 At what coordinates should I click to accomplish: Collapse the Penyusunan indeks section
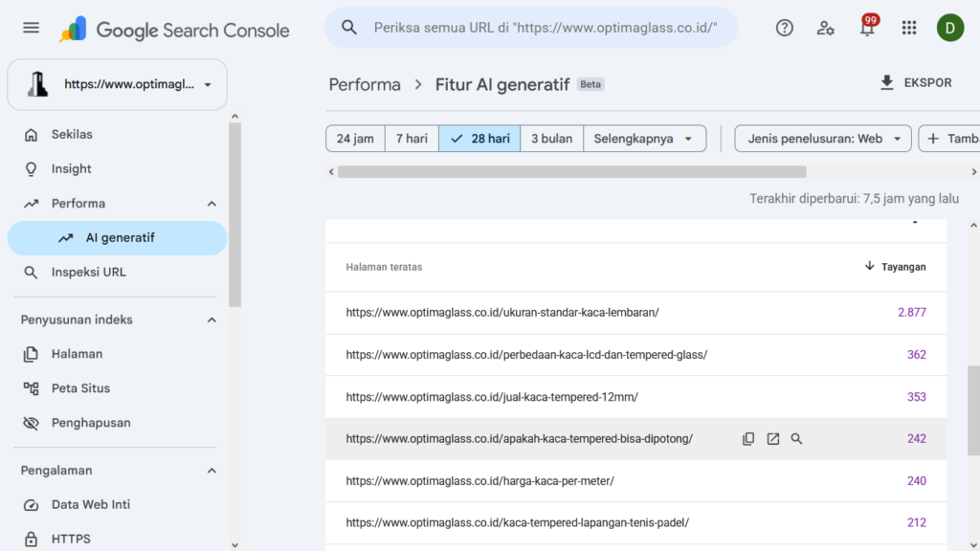pyautogui.click(x=212, y=320)
